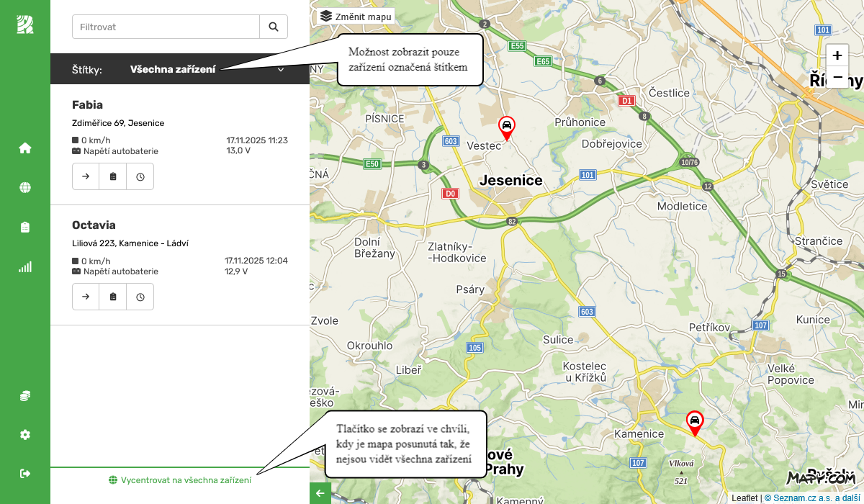The width and height of the screenshot is (864, 504).
Task: Navigate to Fabia with the arrow icon
Action: coord(85,176)
